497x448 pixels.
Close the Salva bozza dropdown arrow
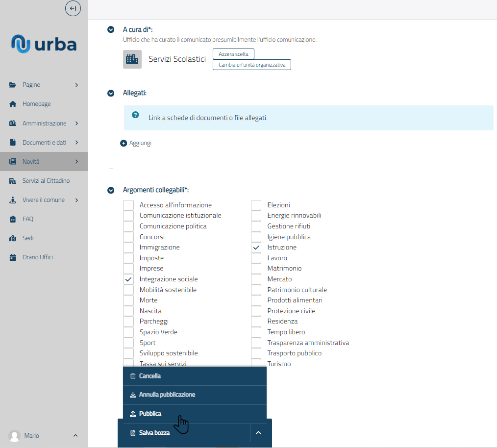point(259,433)
